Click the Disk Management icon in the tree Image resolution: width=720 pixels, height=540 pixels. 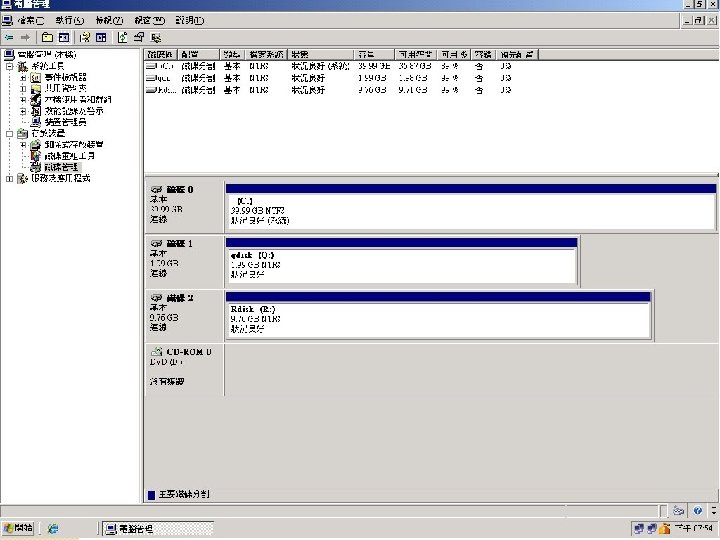pyautogui.click(x=36, y=167)
